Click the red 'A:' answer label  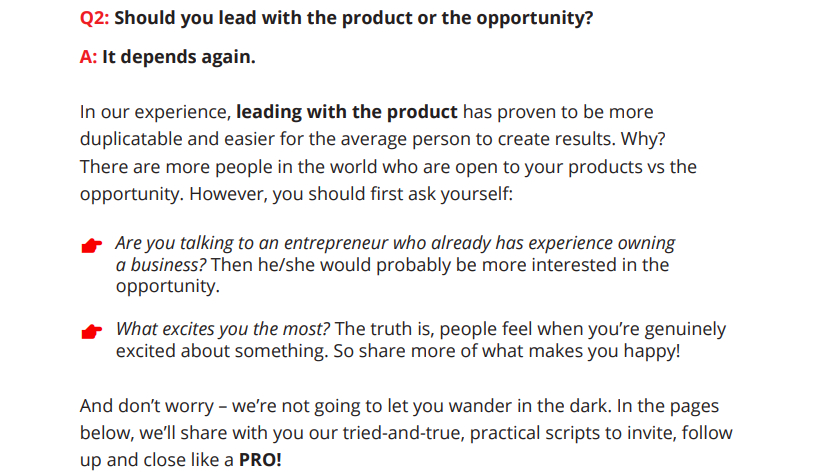coord(88,57)
